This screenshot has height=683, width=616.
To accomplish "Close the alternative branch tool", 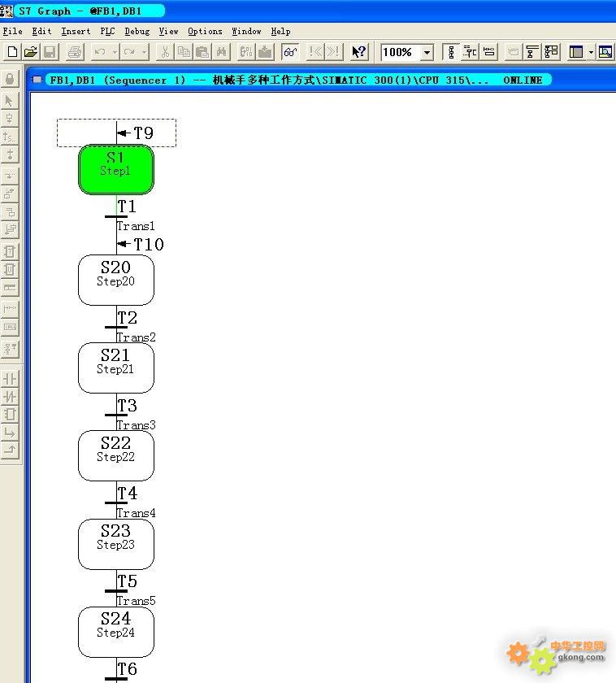I will coord(10,194).
